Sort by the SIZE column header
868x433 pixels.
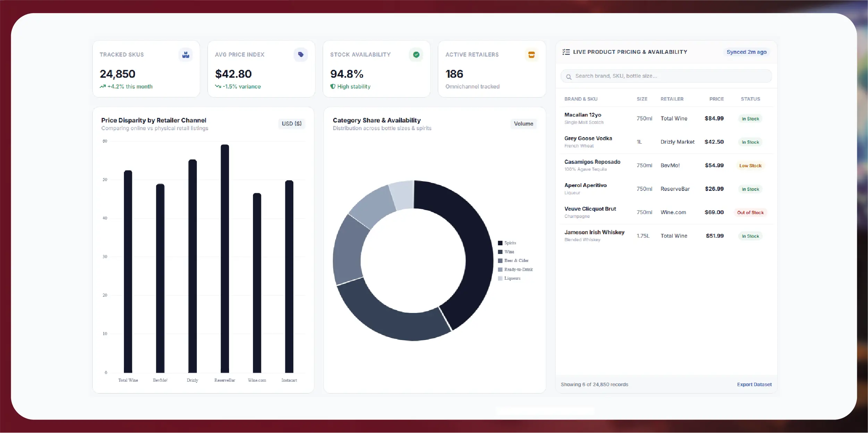(x=642, y=99)
